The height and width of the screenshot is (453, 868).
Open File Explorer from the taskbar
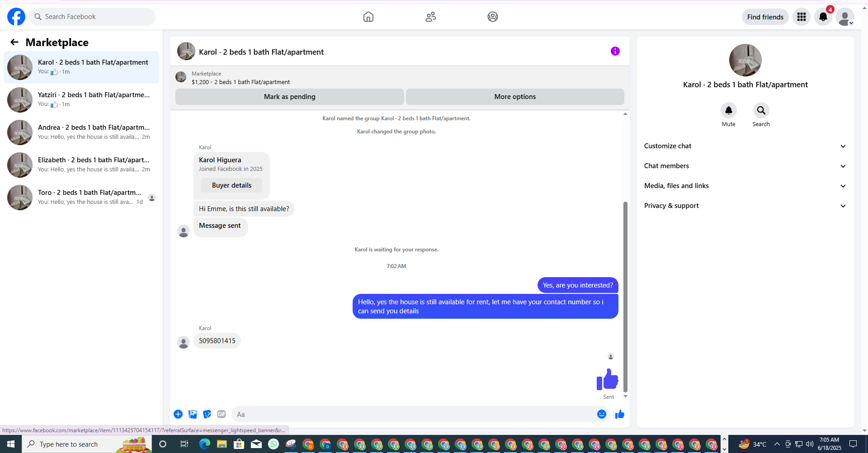[222, 444]
